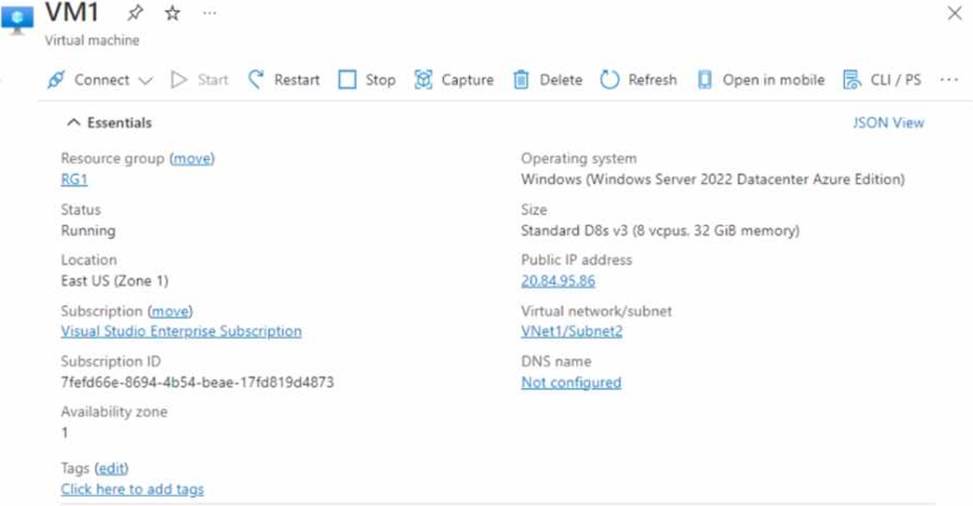This screenshot has width=973, height=506.
Task: Click here to add tags link
Action: point(132,489)
